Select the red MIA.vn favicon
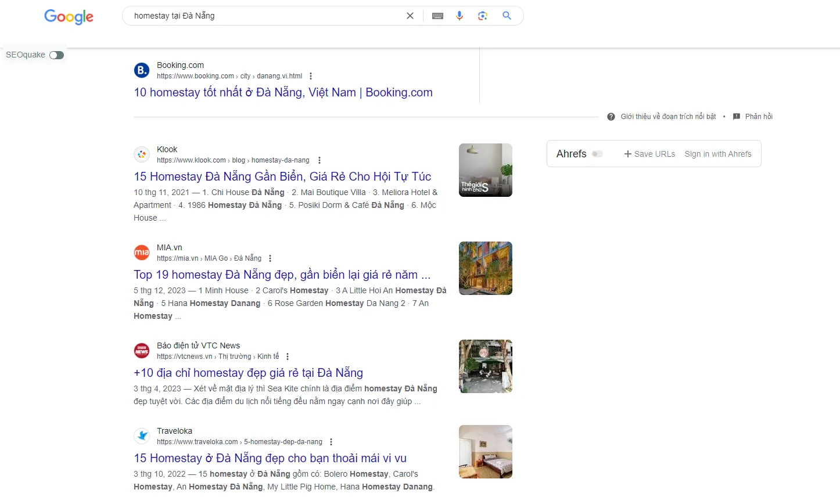The image size is (840, 504). (x=142, y=252)
